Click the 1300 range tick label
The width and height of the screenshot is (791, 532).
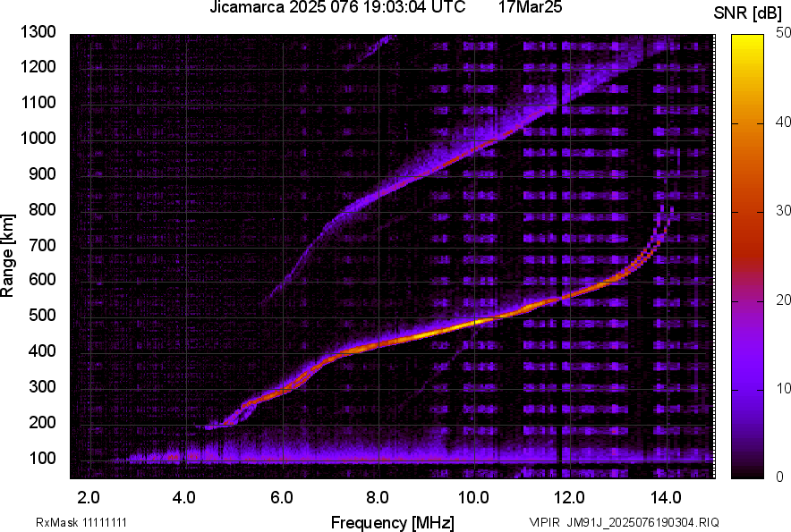point(38,32)
